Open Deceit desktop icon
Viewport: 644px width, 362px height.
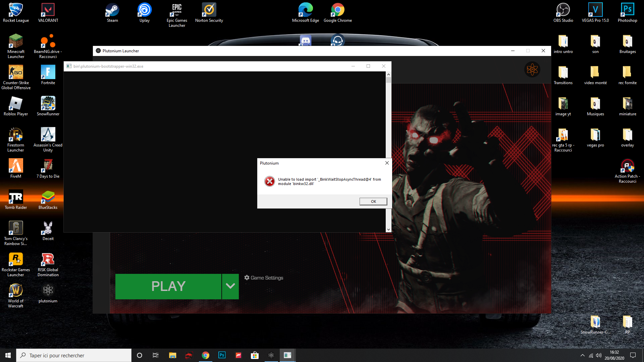(x=48, y=231)
